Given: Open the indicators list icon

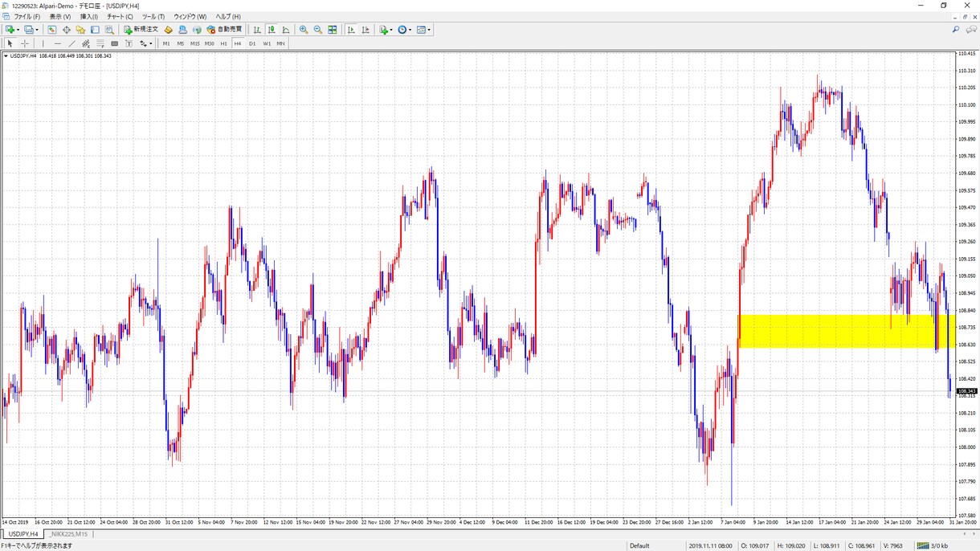Looking at the screenshot, I should pyautogui.click(x=384, y=30).
